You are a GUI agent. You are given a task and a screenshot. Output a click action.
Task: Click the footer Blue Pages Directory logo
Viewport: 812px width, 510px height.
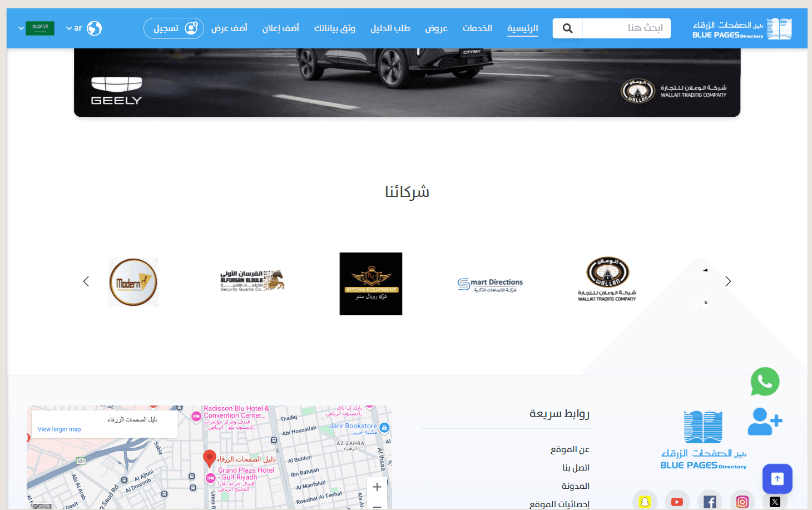click(704, 440)
